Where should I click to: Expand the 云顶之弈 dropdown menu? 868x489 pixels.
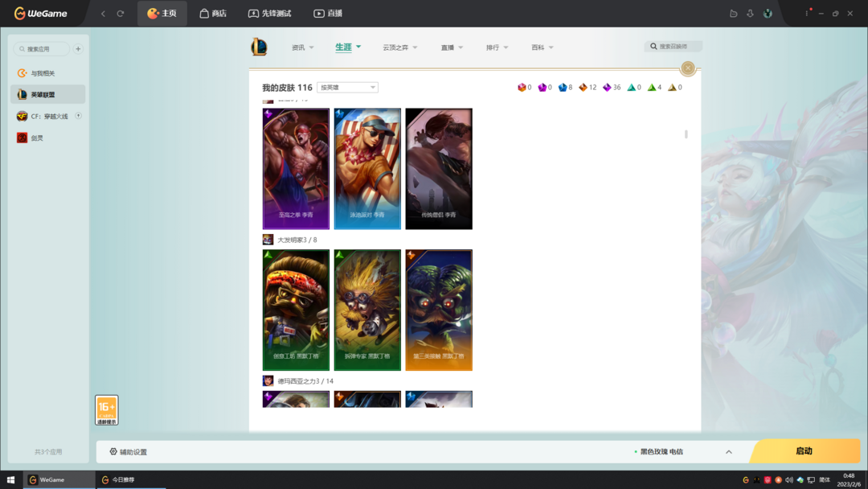pos(399,47)
